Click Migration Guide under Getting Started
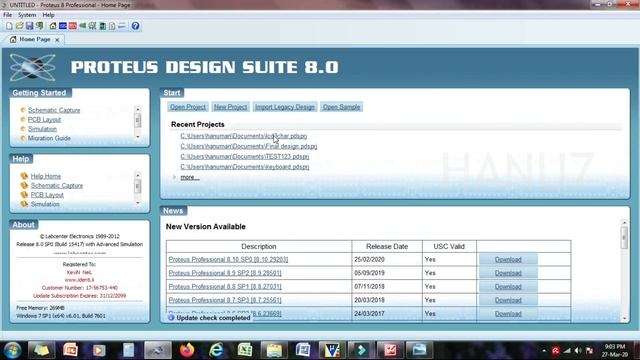The width and height of the screenshot is (640, 360). click(49, 138)
